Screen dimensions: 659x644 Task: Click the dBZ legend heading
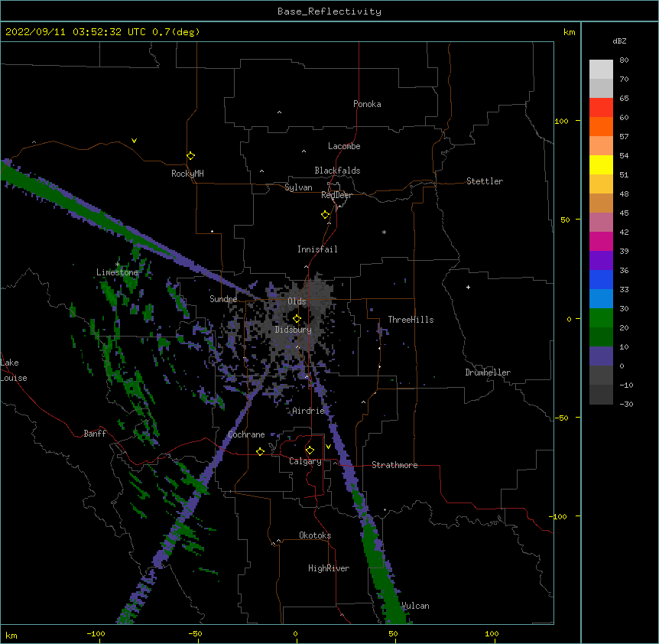pos(619,41)
